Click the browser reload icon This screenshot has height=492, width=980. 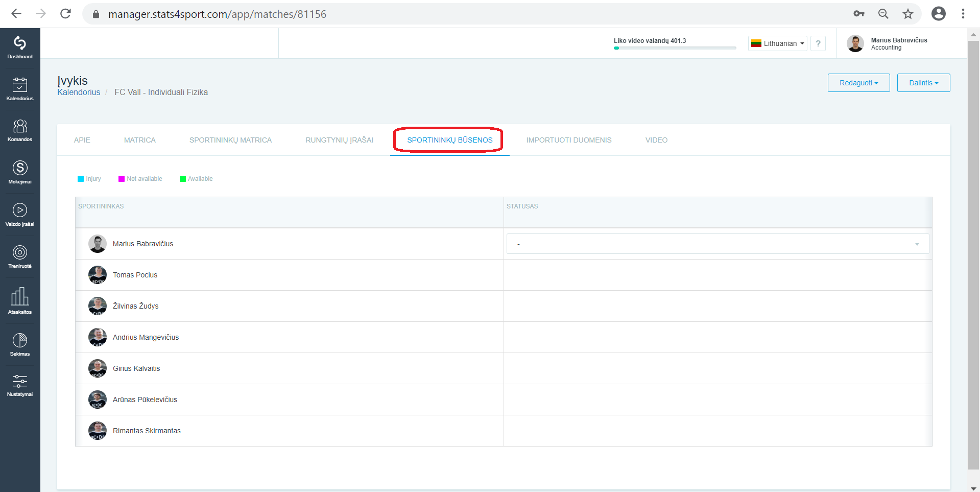[x=65, y=14]
